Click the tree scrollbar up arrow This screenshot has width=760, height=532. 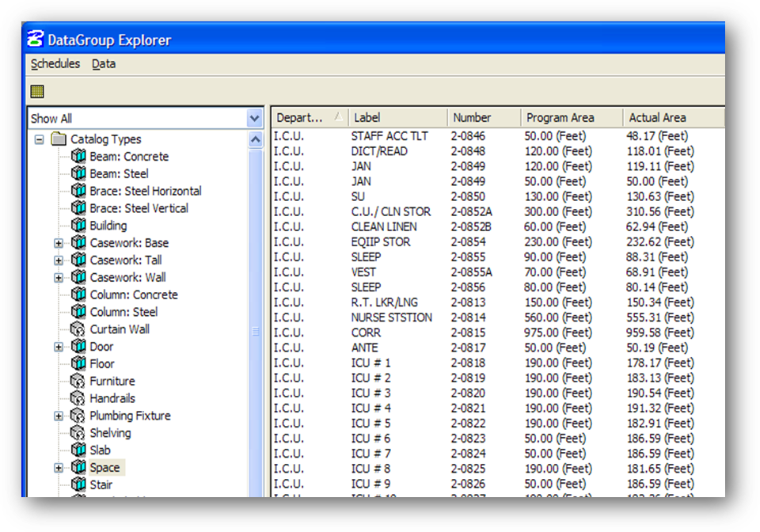coord(256,140)
